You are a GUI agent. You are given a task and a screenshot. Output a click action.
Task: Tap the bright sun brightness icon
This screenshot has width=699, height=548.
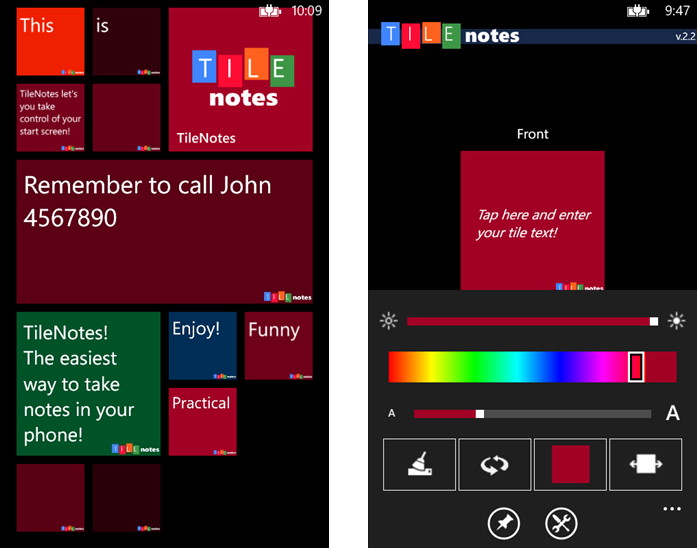click(x=676, y=321)
